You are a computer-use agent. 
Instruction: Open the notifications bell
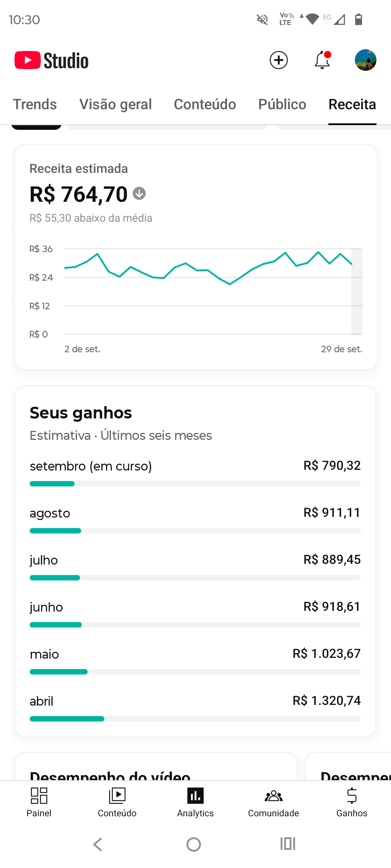click(322, 60)
